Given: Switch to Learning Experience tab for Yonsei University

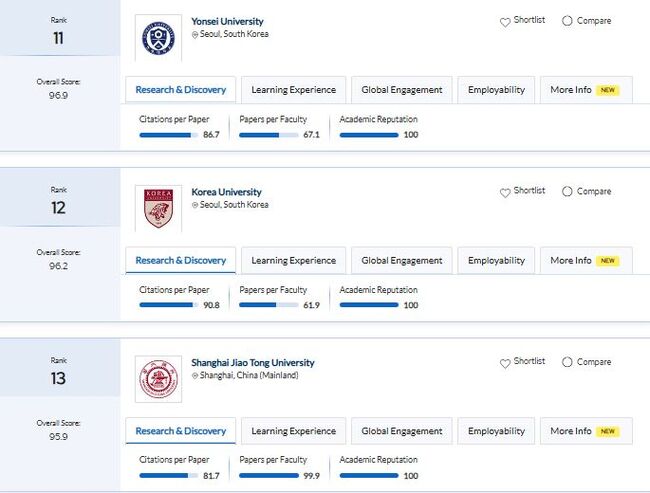Looking at the screenshot, I should (293, 90).
